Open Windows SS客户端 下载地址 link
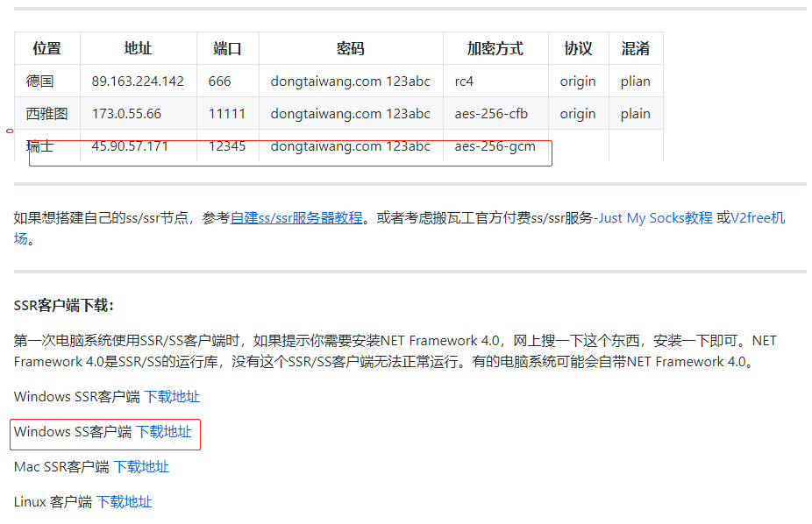Image resolution: width=812 pixels, height=524 pixels. pyautogui.click(x=164, y=432)
